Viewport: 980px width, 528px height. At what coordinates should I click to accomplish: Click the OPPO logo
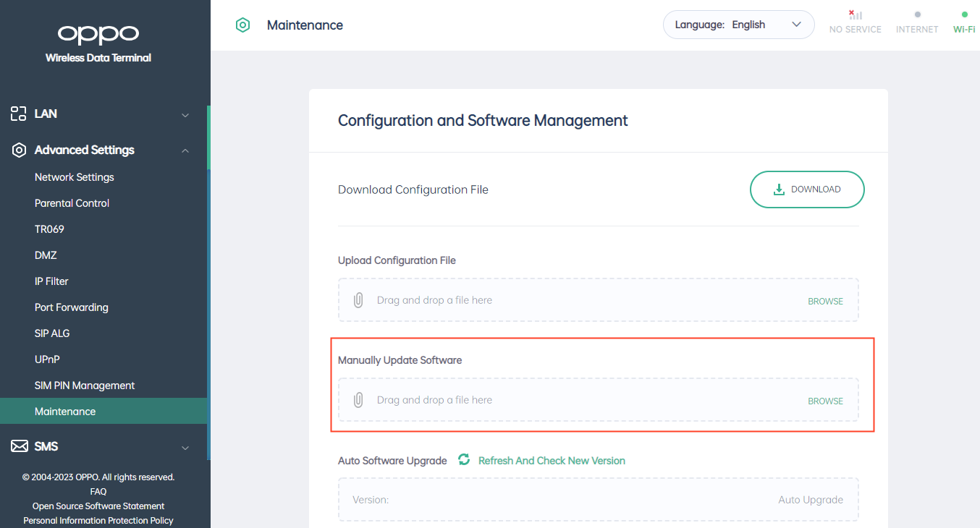tap(98, 34)
